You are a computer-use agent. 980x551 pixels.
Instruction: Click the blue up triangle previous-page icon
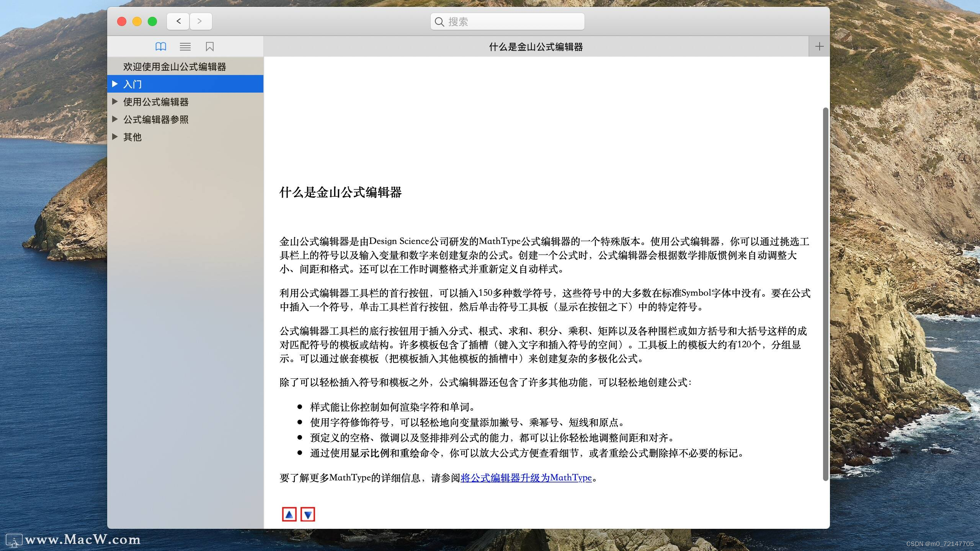(x=289, y=515)
